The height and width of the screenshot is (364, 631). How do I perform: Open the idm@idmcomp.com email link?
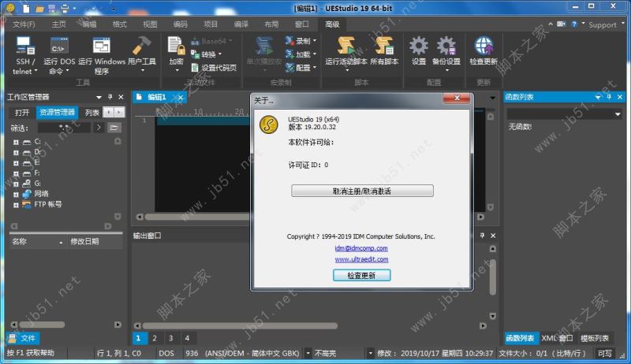[x=361, y=248]
